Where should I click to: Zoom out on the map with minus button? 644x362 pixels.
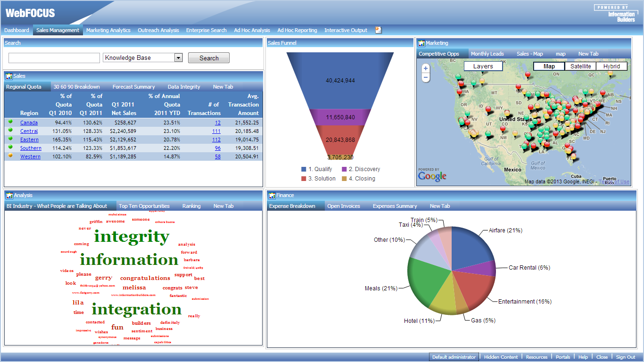pyautogui.click(x=426, y=77)
